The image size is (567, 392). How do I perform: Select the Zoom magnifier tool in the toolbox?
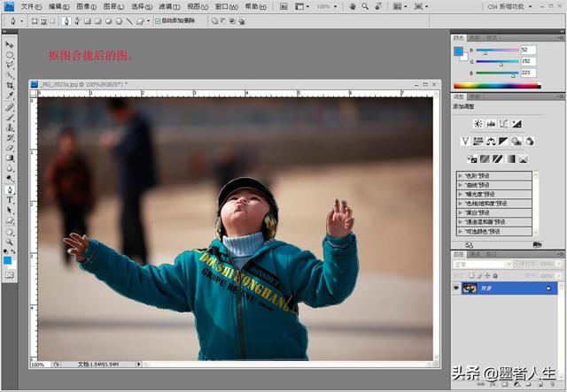point(10,242)
